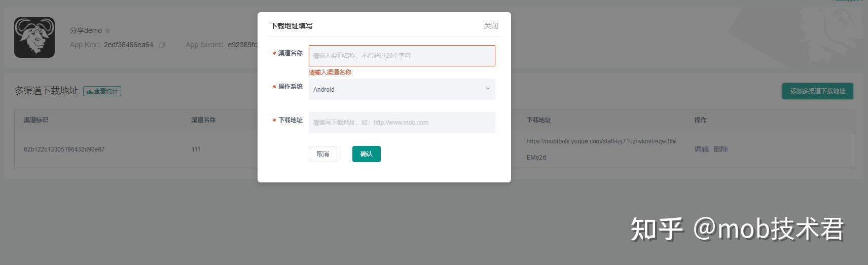Image resolution: width=868 pixels, height=265 pixels.
Task: Select the 分享demo app name
Action: click(86, 30)
